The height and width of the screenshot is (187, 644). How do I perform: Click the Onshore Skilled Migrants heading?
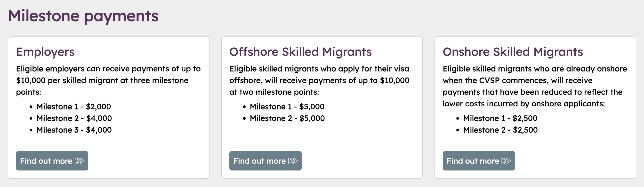pyautogui.click(x=513, y=52)
